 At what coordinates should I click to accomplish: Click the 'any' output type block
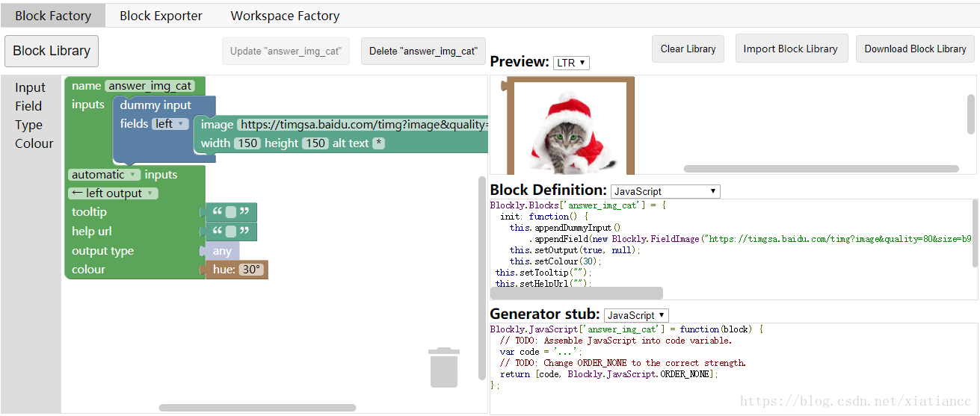tap(222, 251)
